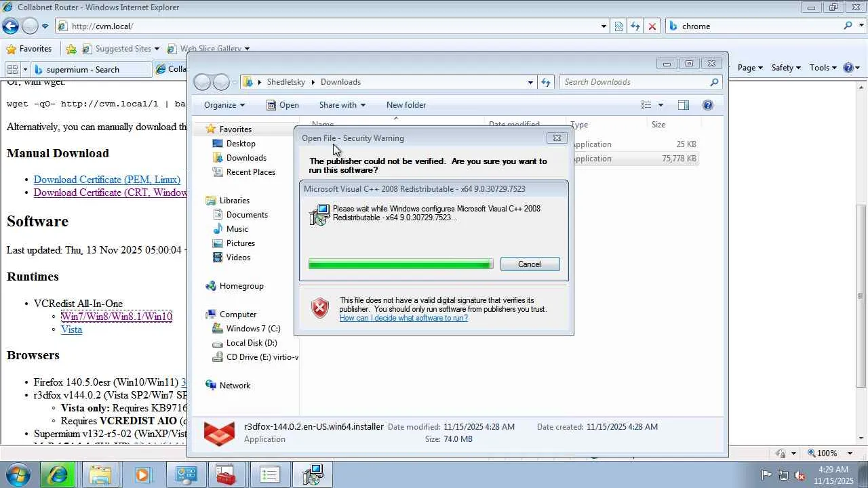Open the Tools menu in IE
This screenshot has height=488, width=868.
[x=823, y=68]
